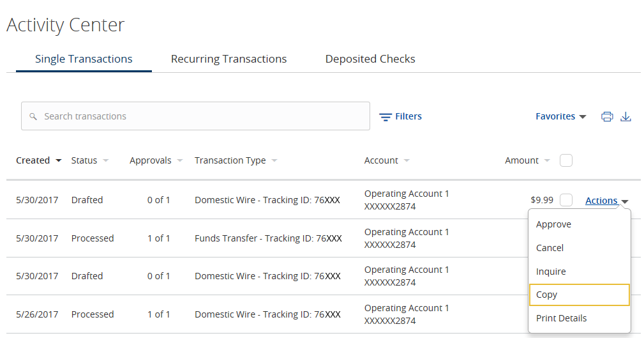Click the print icon
This screenshot has width=644, height=338.
pos(607,117)
